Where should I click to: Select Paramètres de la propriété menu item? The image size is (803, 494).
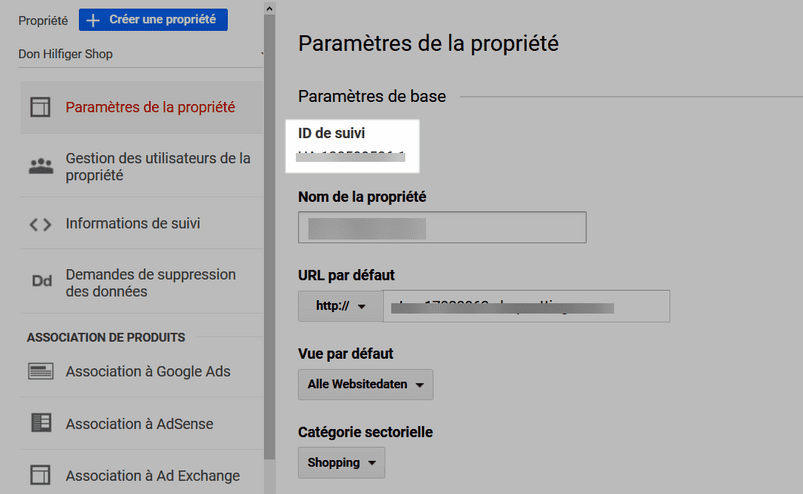[x=142, y=108]
